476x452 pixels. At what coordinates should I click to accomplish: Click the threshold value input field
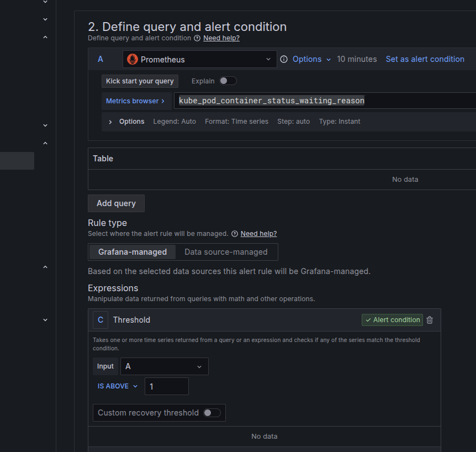pyautogui.click(x=166, y=386)
